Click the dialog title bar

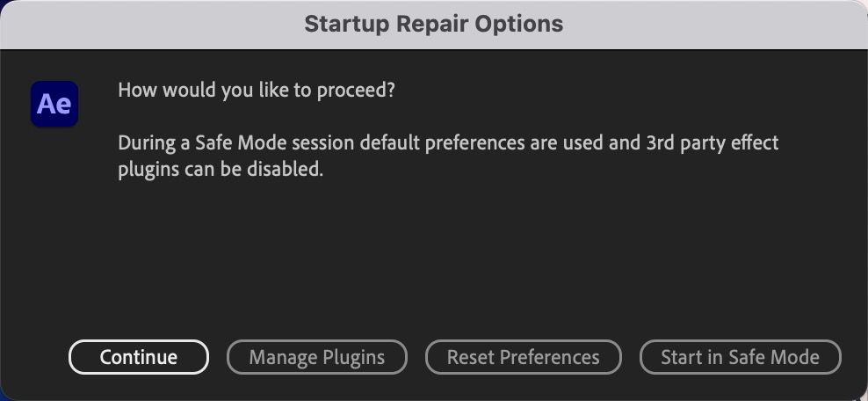pos(434,25)
